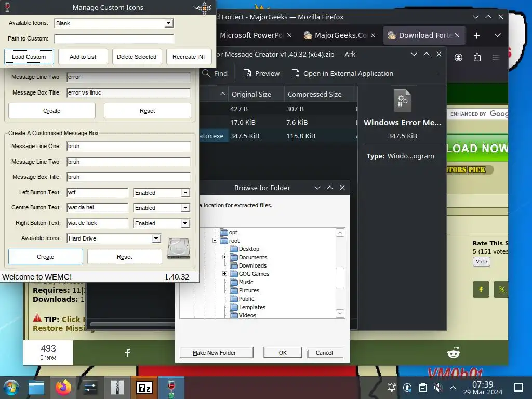Click the hard drive icon preview
The width and height of the screenshot is (532, 399).
coord(179,249)
